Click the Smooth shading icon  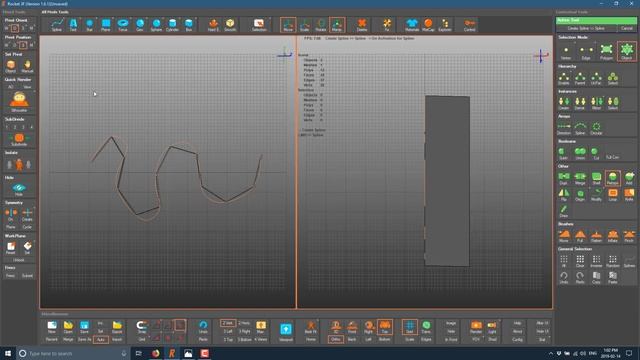coord(230,24)
